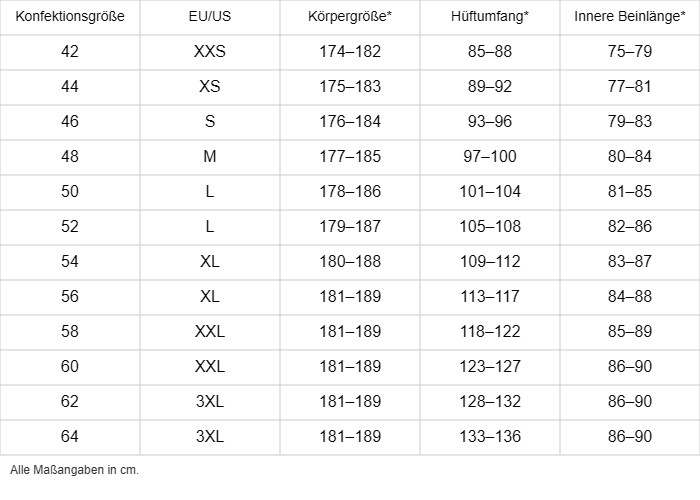Select the Konfektionsgröße 50 cell
700x500 pixels.
pos(70,192)
